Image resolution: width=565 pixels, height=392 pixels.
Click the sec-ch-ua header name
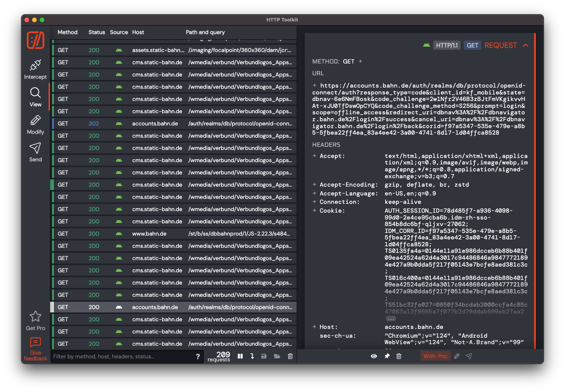[338, 336]
